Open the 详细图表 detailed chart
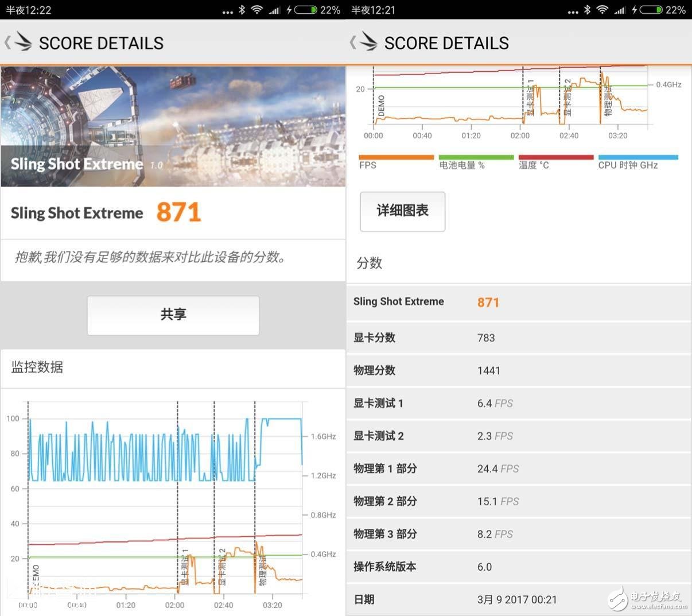The height and width of the screenshot is (616, 692). [402, 211]
